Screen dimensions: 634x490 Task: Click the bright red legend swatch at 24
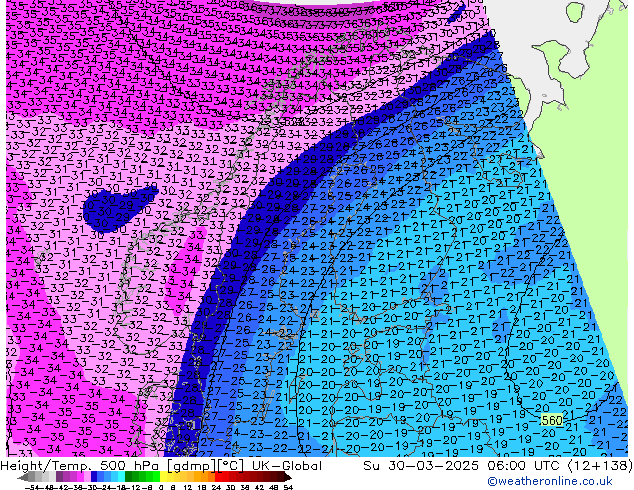point(218,477)
